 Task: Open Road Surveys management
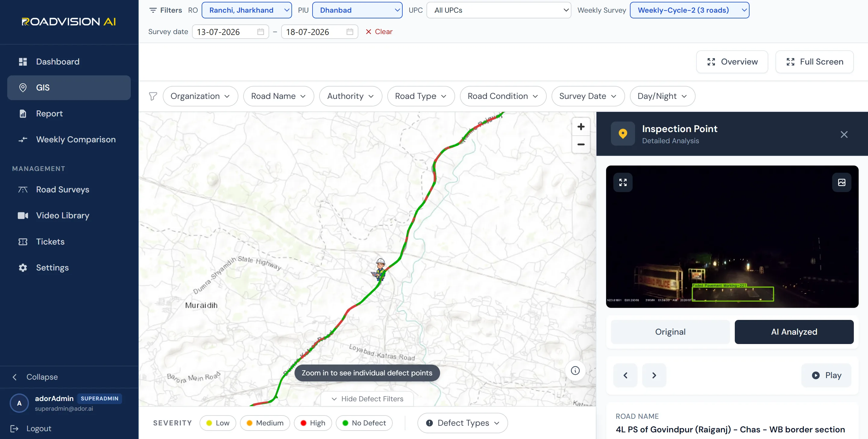(69, 189)
